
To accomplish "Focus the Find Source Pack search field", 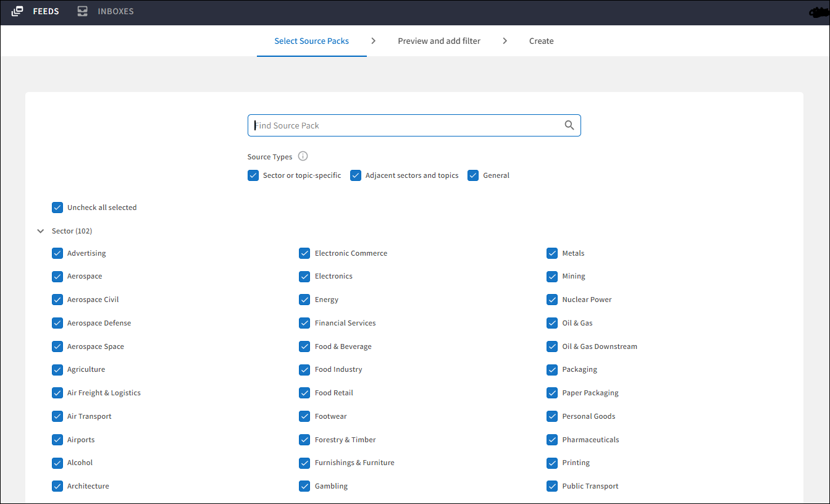I will coord(408,125).
